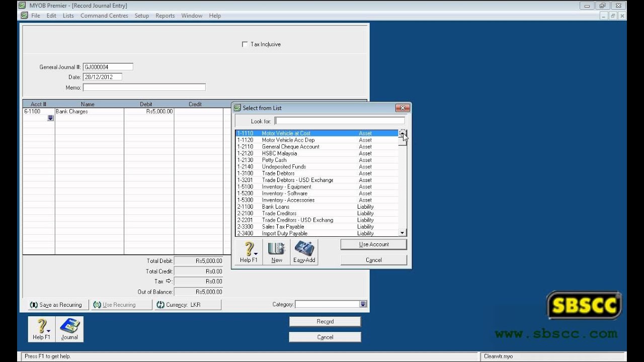Image resolution: width=644 pixels, height=362 pixels.
Task: Click Cancel button below Record
Action: coord(325,337)
